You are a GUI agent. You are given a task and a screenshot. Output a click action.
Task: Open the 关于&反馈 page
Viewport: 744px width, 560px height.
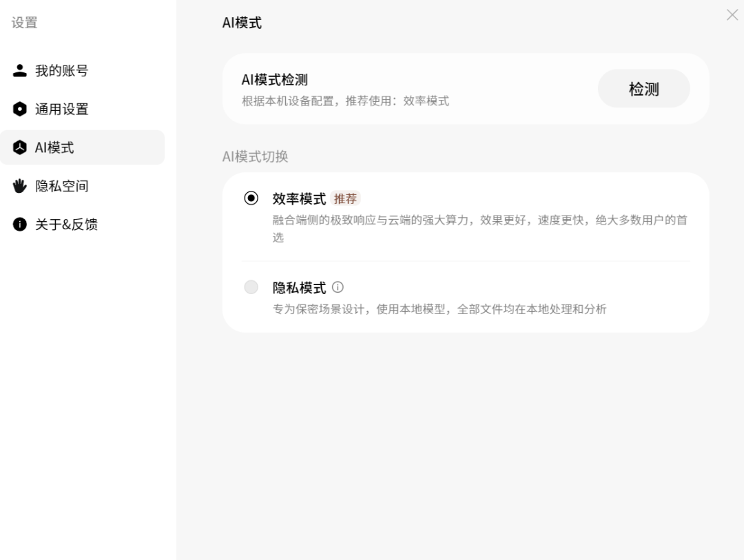tap(82, 224)
